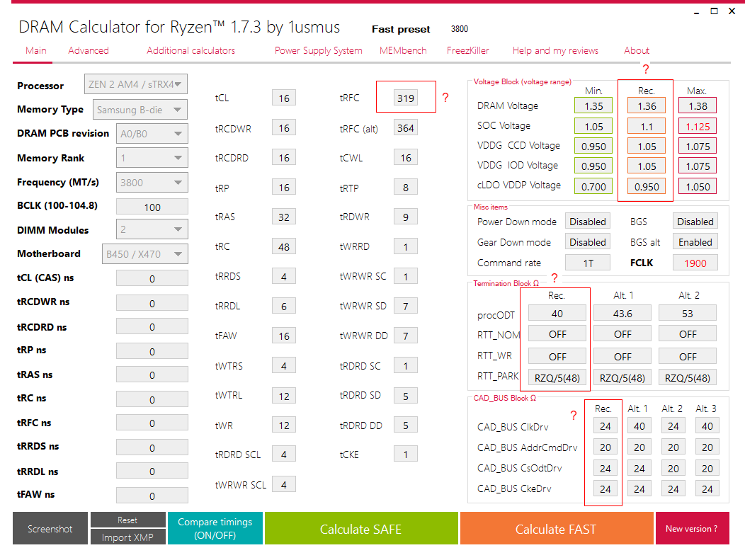Image resolution: width=745 pixels, height=560 pixels.
Task: Click the recommended RTT_PARK RZQ/5(48) value
Action: tap(557, 377)
